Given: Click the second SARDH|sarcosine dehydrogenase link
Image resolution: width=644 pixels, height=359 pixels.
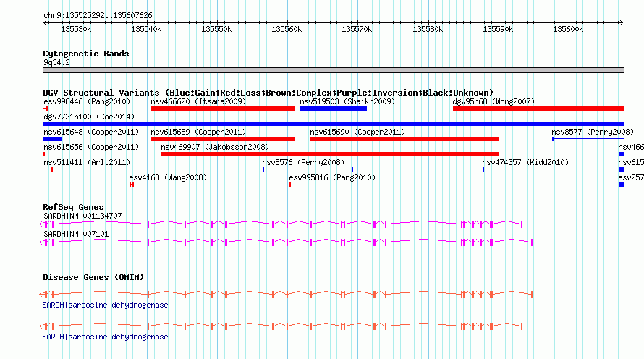Looking at the screenshot, I should (105, 337).
